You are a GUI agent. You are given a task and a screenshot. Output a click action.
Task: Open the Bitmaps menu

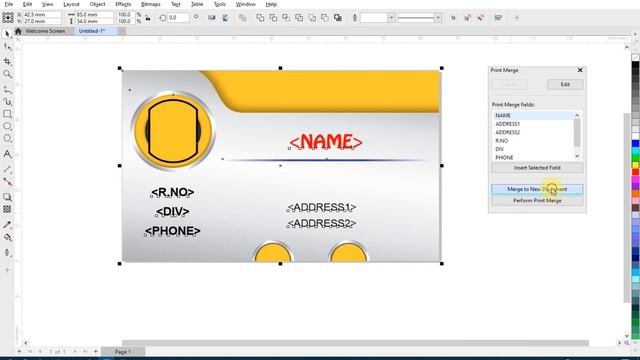pos(151,4)
